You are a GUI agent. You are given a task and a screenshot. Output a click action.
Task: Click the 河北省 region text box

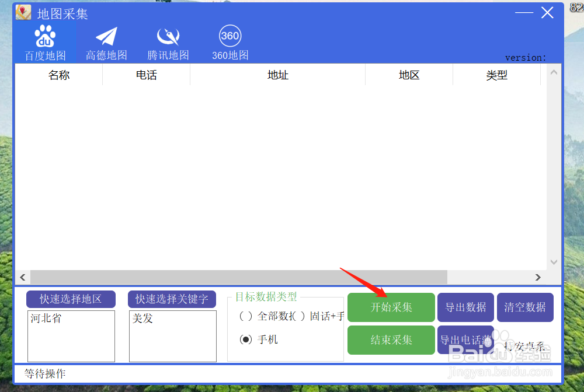click(71, 336)
